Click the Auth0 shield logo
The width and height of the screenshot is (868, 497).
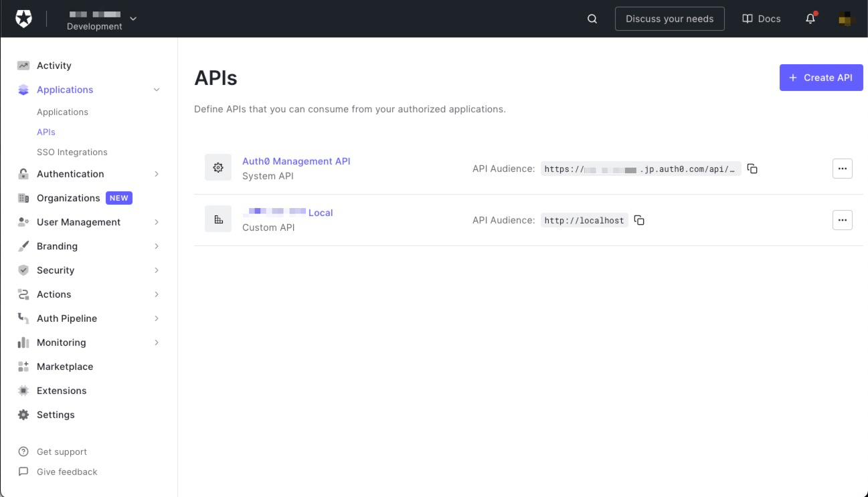click(24, 18)
